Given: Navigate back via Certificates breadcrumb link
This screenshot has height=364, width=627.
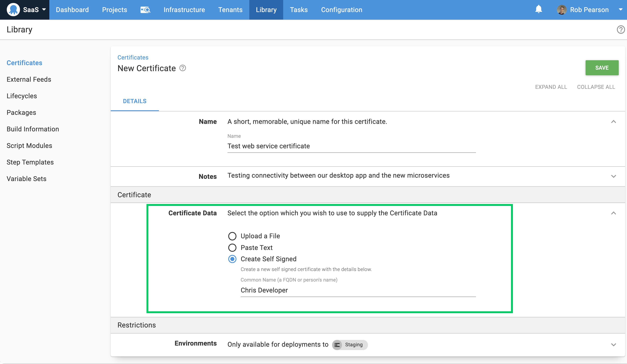Looking at the screenshot, I should 133,57.
